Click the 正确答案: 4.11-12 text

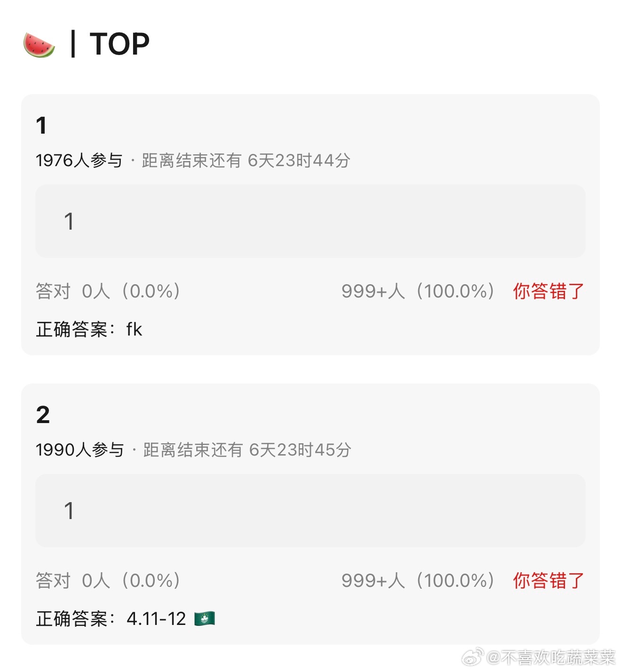111,619
